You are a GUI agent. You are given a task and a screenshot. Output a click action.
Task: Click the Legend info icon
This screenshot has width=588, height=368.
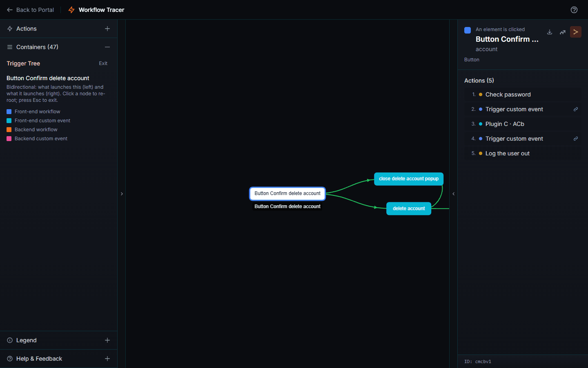click(10, 340)
